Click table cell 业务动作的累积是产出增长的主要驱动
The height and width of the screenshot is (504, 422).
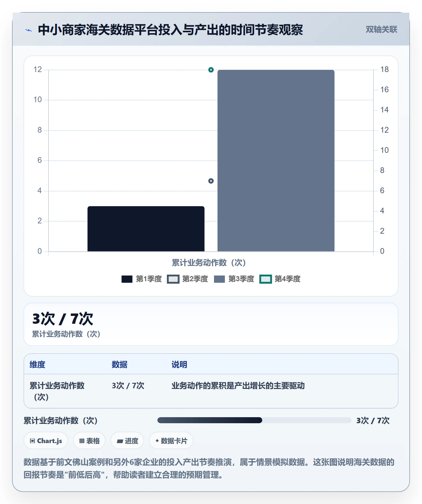238,386
